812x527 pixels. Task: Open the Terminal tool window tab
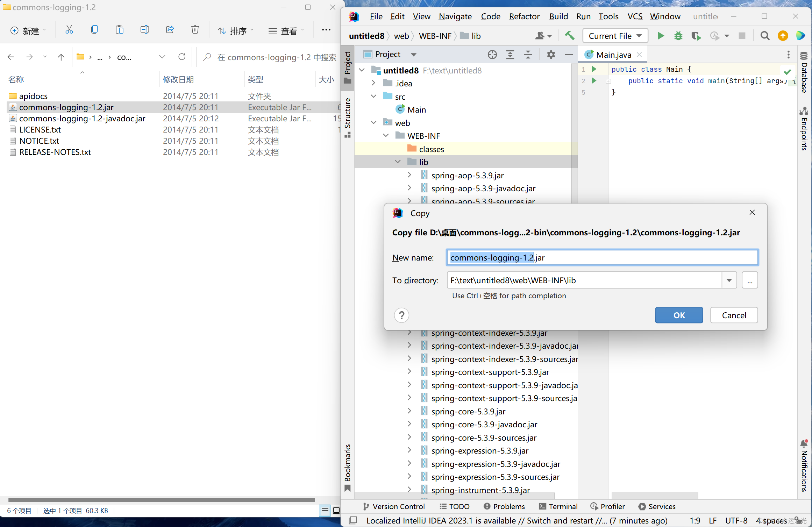[x=558, y=506]
